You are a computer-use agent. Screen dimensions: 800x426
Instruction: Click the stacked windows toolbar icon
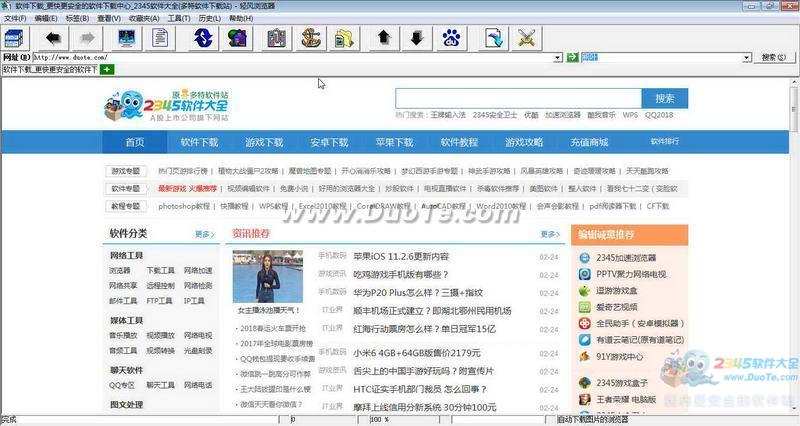pyautogui.click(x=14, y=38)
